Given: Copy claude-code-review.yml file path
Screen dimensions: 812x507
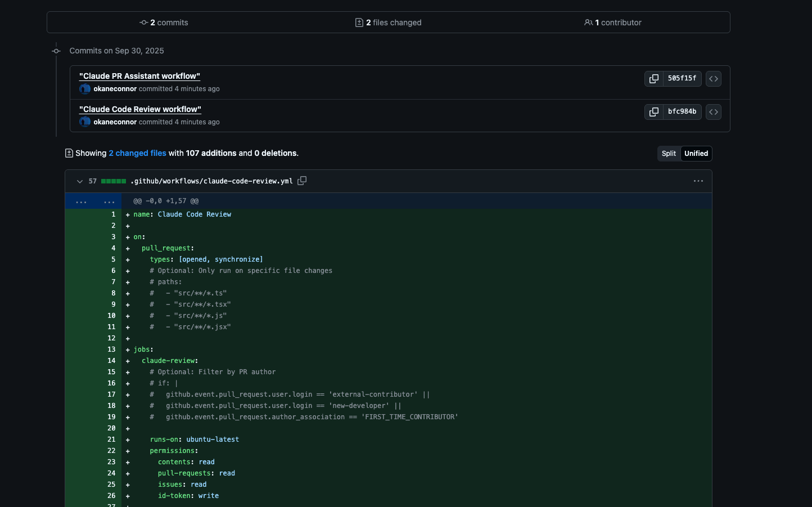Looking at the screenshot, I should [302, 181].
